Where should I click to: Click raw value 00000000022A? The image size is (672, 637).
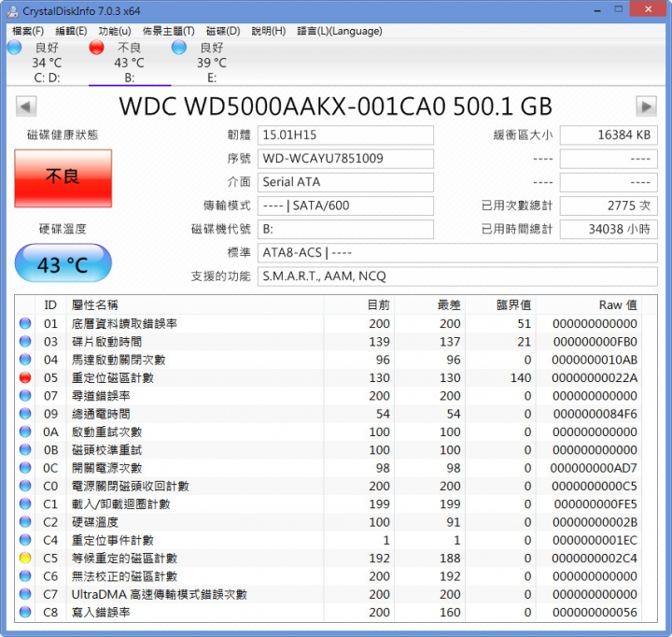(595, 378)
